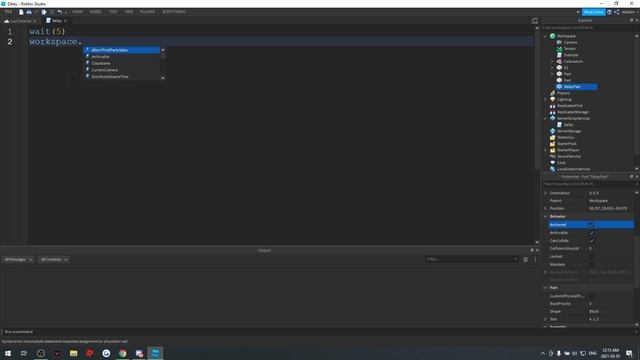The width and height of the screenshot is (640, 360).
Task: Click the LocalizationService icon
Action: coord(553,169)
